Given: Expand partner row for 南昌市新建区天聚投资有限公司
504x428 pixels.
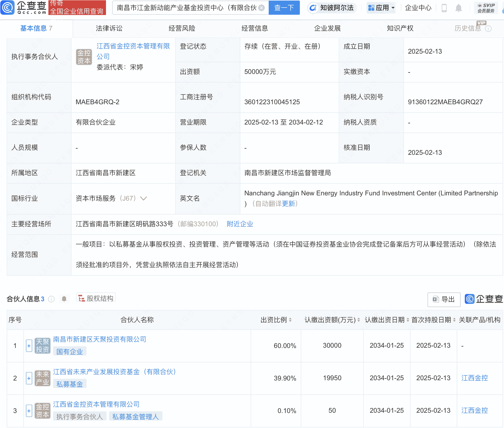Looking at the screenshot, I should (x=29, y=346).
